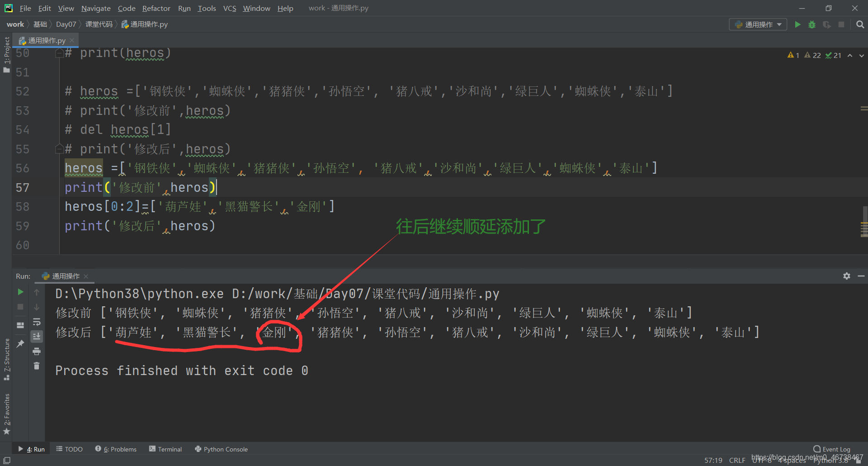Click the editor vertical scrollbar stripe marks
This screenshot has height=466, width=868.
click(x=864, y=229)
